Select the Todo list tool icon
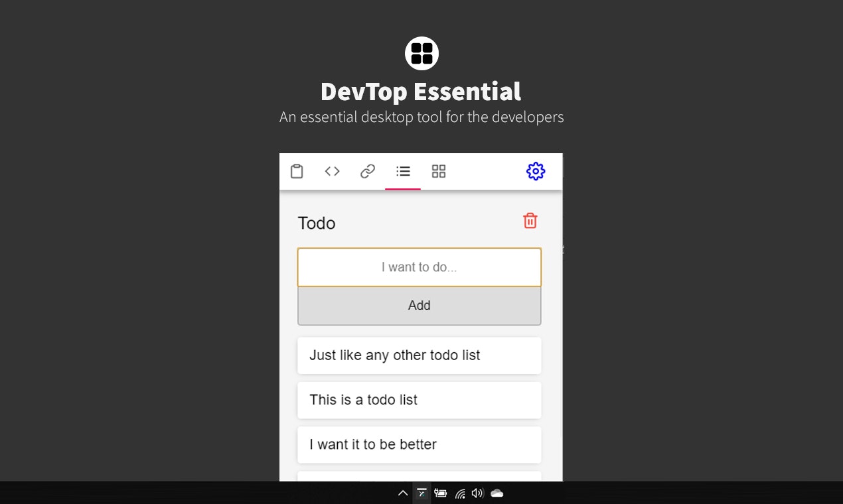Viewport: 843px width, 504px height. (403, 170)
